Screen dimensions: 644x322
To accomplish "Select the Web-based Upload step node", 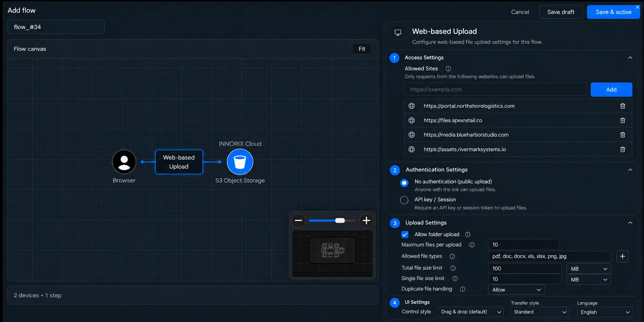I will (179, 162).
